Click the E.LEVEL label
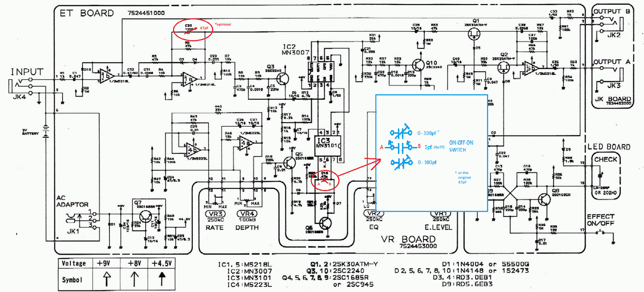Viewport: 644px width, 292px height. (438, 227)
